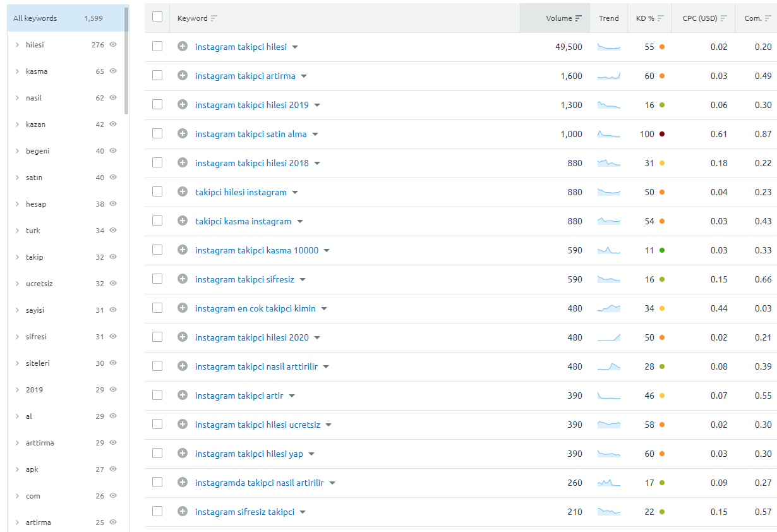777x532 pixels.
Task: Add 'instagram takipci hilesi yap' via plus icon
Action: [183, 454]
